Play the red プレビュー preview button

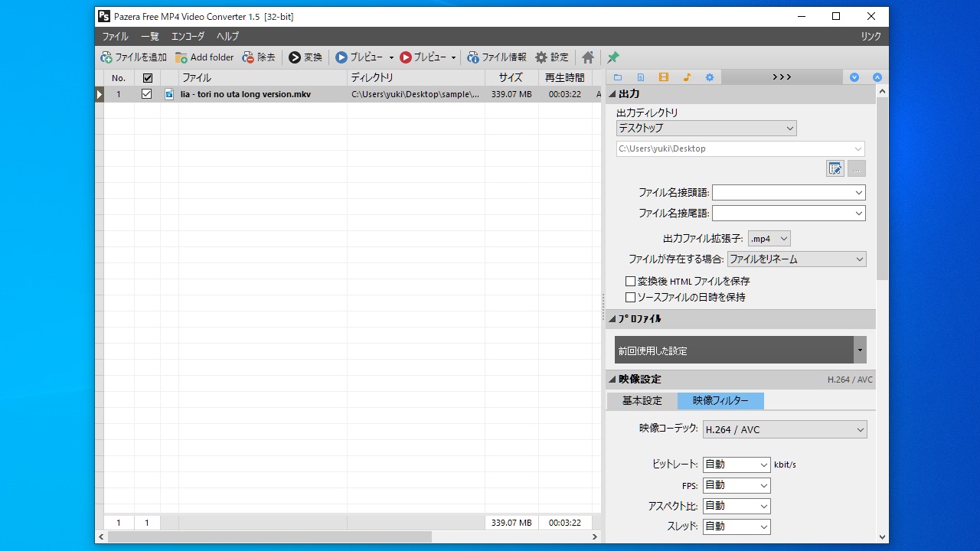422,57
